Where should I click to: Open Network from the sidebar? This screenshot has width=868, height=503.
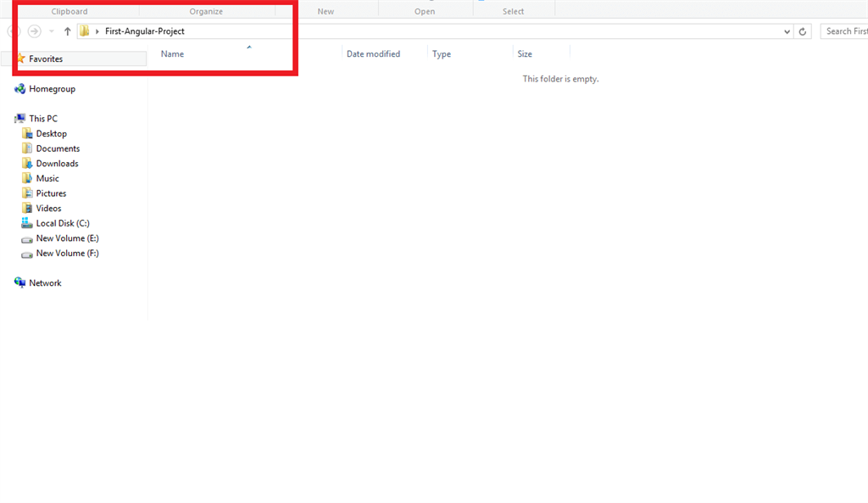[44, 282]
